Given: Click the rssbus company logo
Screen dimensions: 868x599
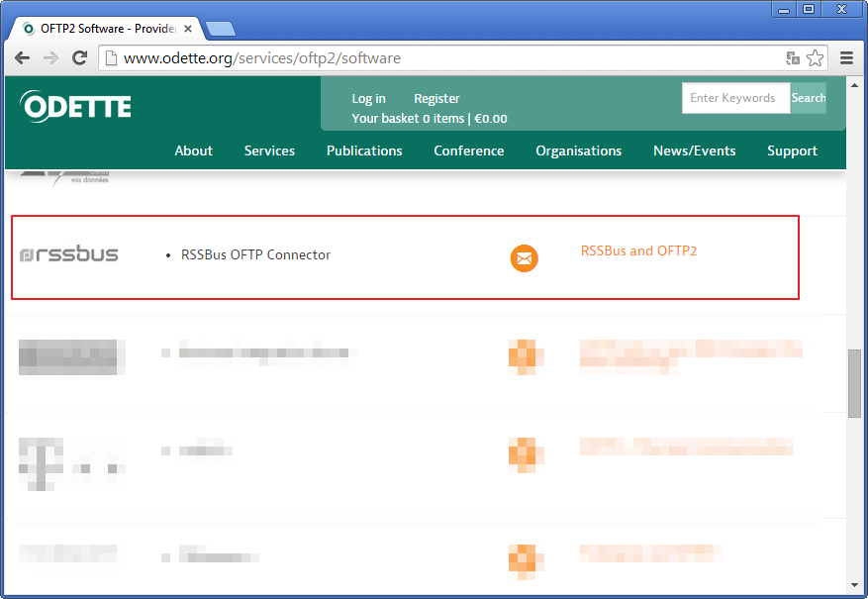Looking at the screenshot, I should (x=69, y=254).
